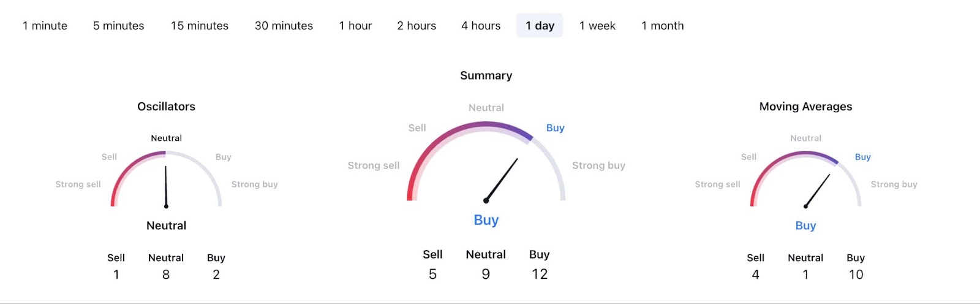Viewport: 980px width, 304px height.
Task: Click the Oscillators gauge needle
Action: tap(166, 186)
